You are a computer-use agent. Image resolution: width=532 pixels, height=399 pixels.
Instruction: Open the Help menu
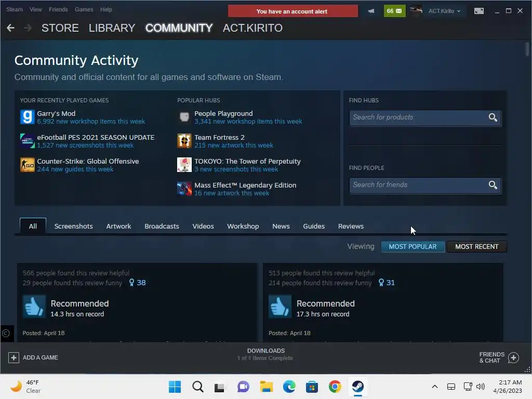pos(106,9)
